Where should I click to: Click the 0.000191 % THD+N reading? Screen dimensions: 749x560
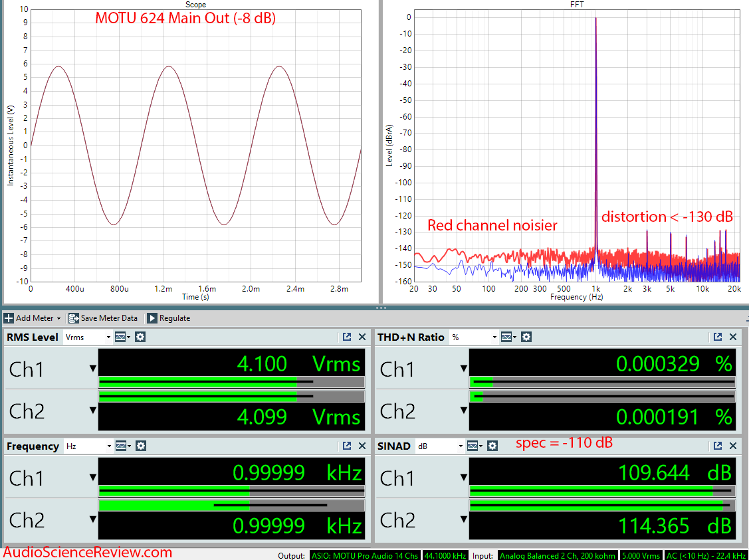click(x=674, y=417)
